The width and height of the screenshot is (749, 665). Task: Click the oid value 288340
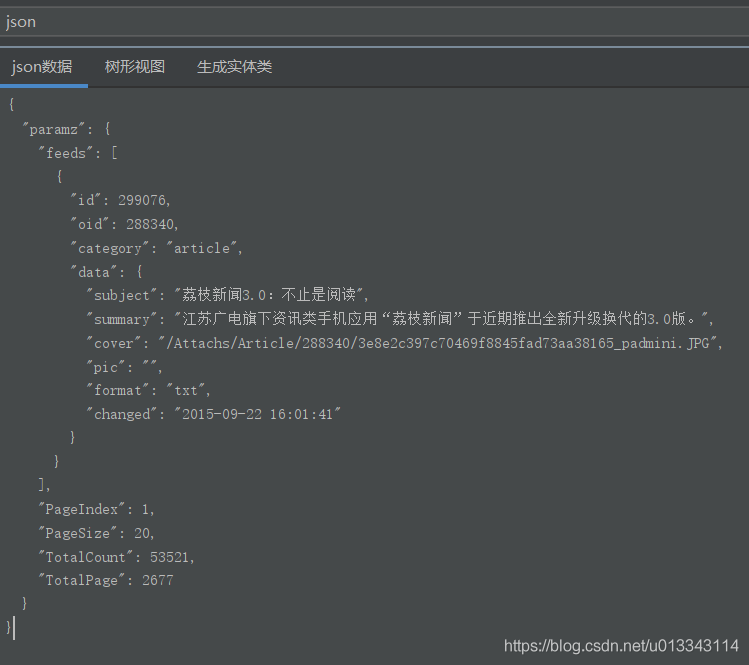point(152,224)
